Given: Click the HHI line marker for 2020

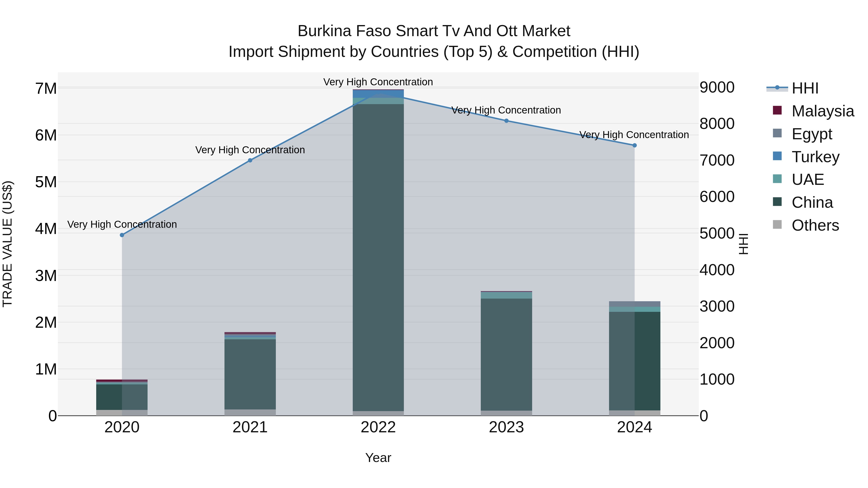Looking at the screenshot, I should pyautogui.click(x=122, y=235).
